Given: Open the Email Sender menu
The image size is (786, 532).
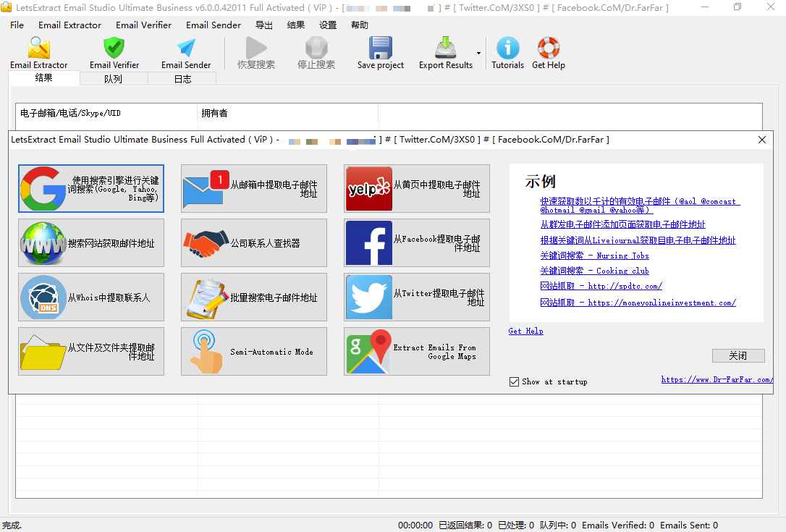Looking at the screenshot, I should (213, 25).
